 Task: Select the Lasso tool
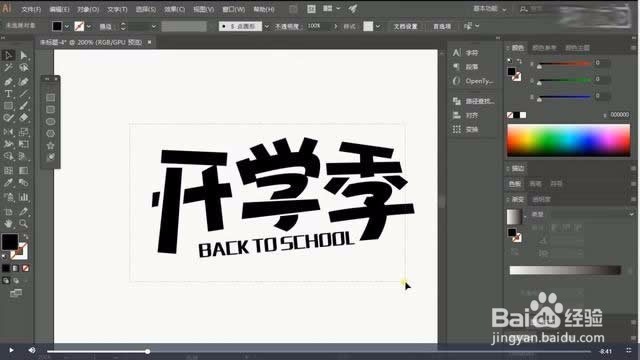[24, 68]
